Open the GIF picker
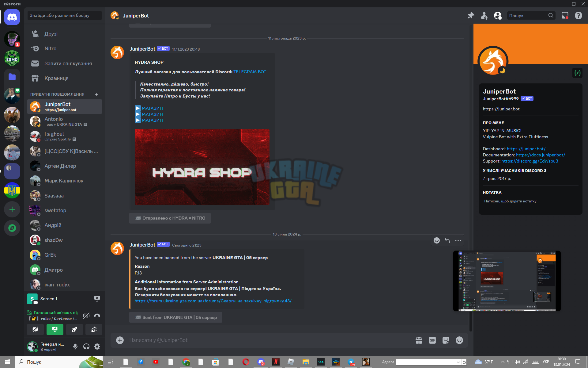Screen dimensions: 588x368 pos(432,340)
